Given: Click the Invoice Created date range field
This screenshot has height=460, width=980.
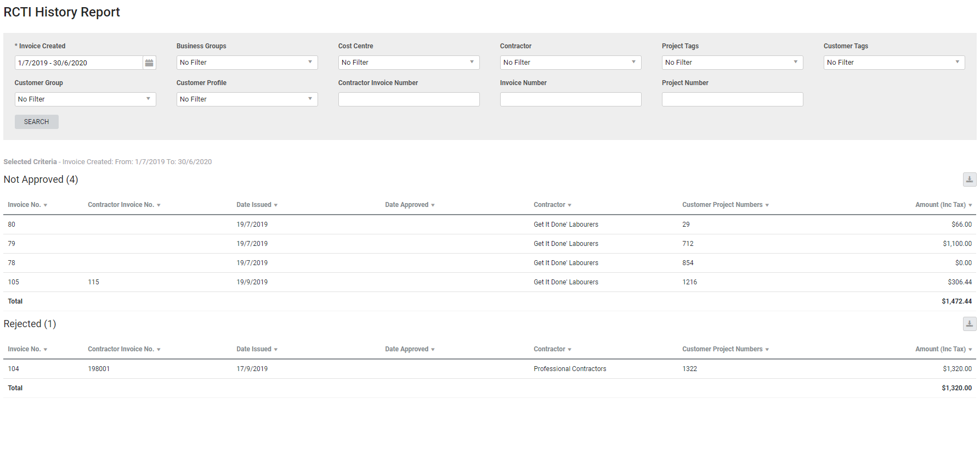Looking at the screenshot, I should tap(78, 63).
